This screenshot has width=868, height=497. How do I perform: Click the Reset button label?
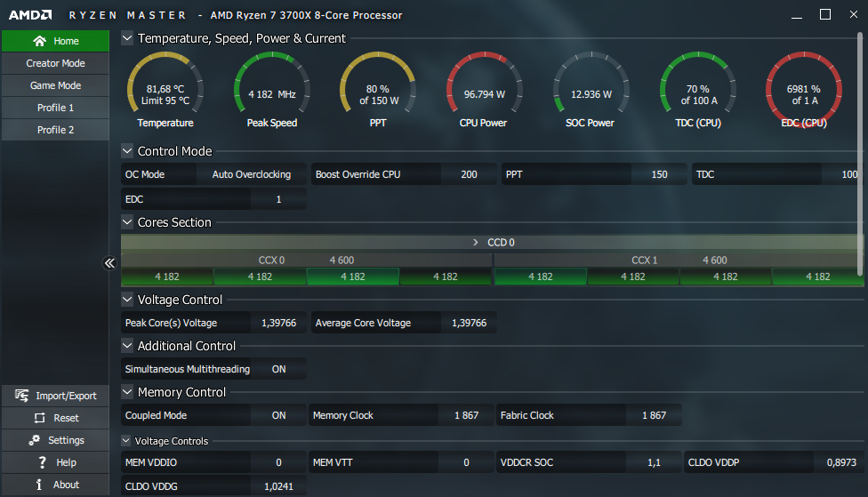coord(66,418)
